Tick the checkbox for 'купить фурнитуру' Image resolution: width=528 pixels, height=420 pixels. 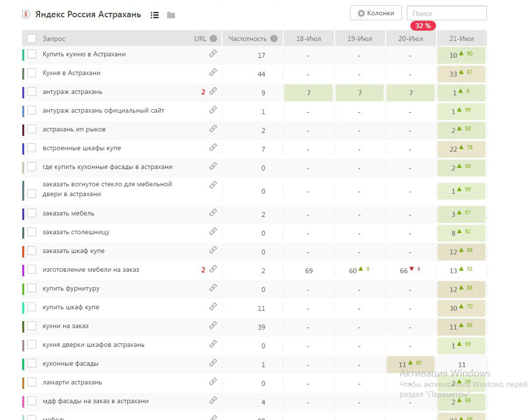click(x=32, y=289)
